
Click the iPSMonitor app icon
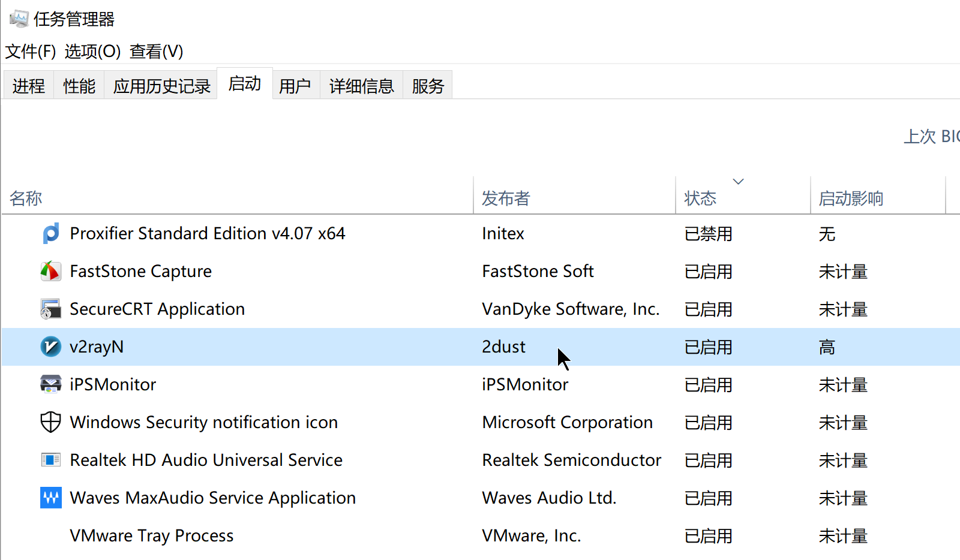(x=51, y=384)
